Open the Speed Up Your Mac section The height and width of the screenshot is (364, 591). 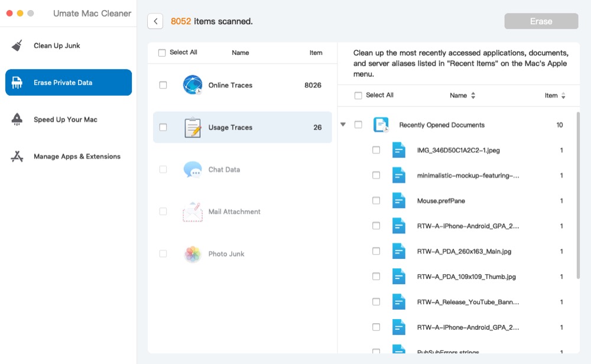point(65,119)
